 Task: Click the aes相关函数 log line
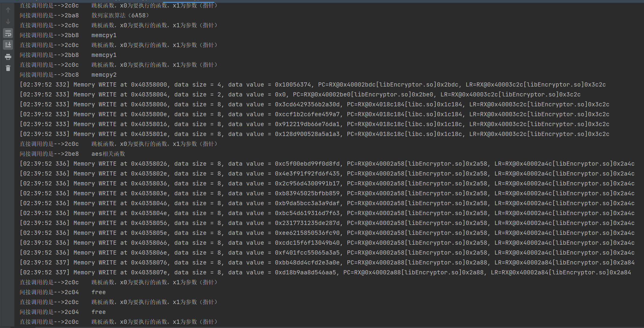pyautogui.click(x=108, y=154)
